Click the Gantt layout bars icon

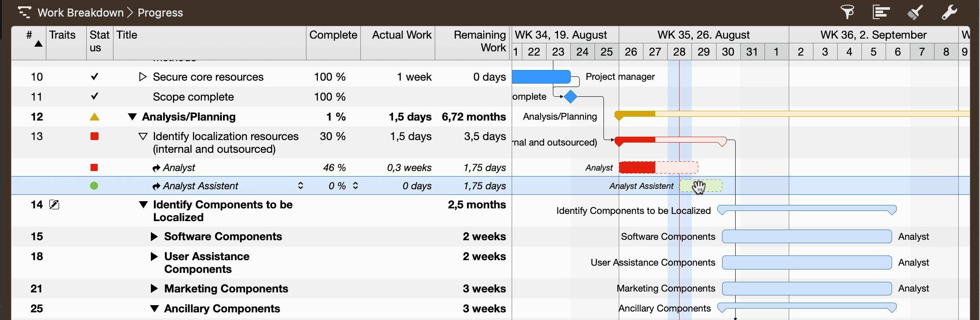(x=881, y=12)
